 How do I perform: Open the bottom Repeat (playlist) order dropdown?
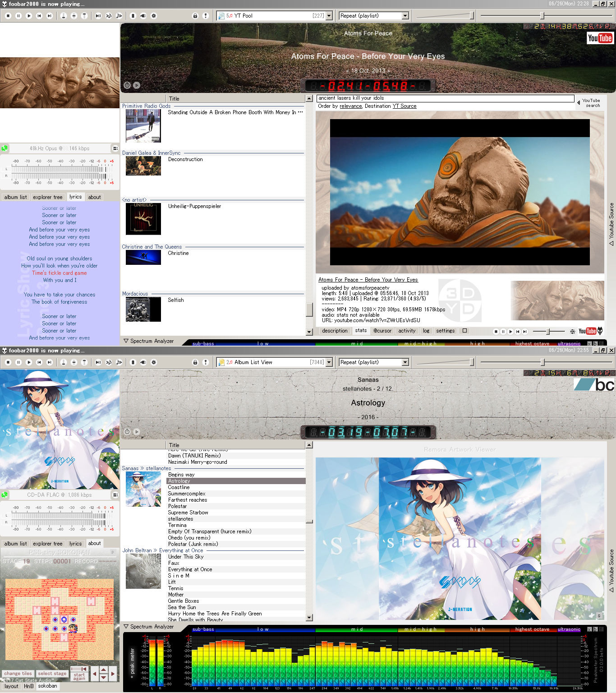pos(405,362)
